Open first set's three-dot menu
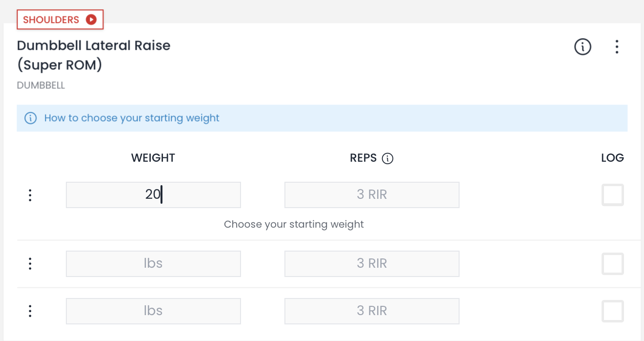Viewport: 644px width, 341px height. click(x=30, y=195)
